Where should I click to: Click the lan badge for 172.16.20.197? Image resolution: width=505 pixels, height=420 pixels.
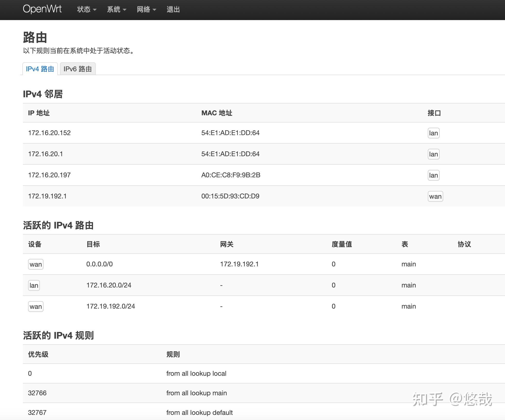pos(433,175)
